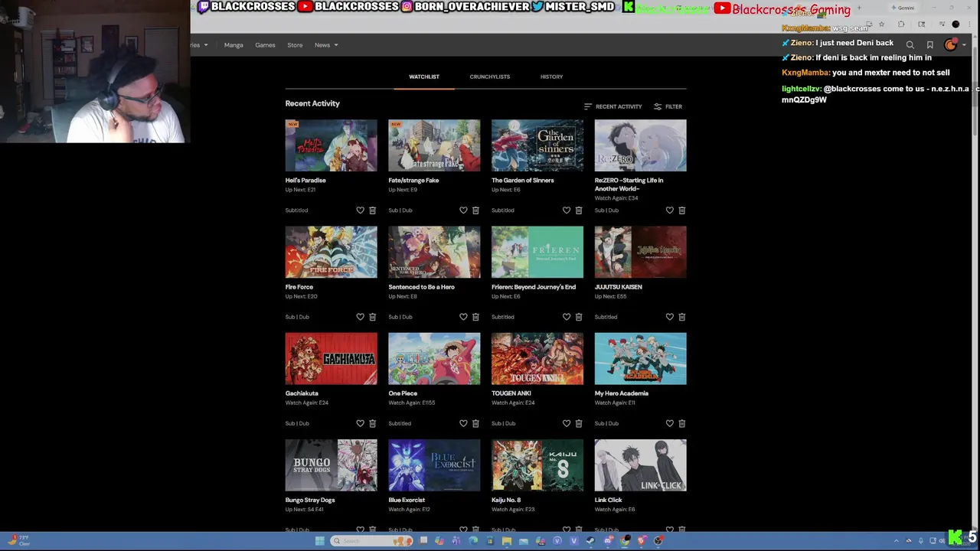Toggle the favorite heart on TOUGEN ANKI
The width and height of the screenshot is (980, 551).
(x=567, y=423)
